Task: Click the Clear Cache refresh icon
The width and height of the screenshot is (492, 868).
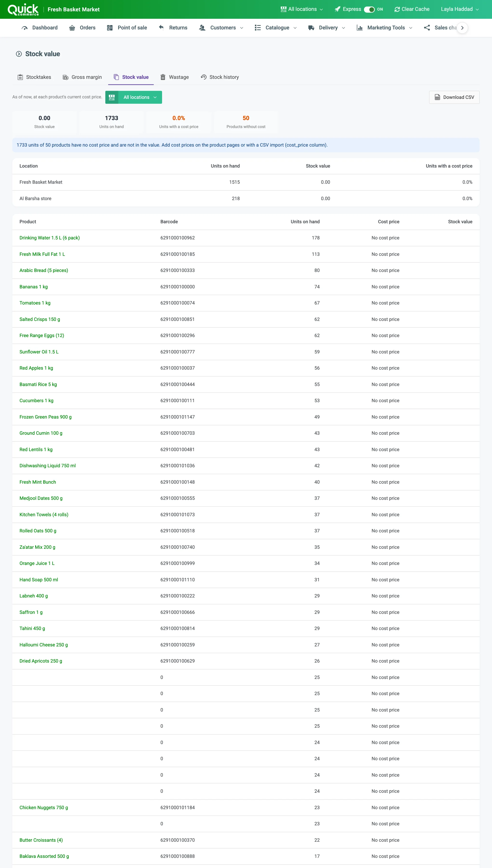Action: pos(397,9)
